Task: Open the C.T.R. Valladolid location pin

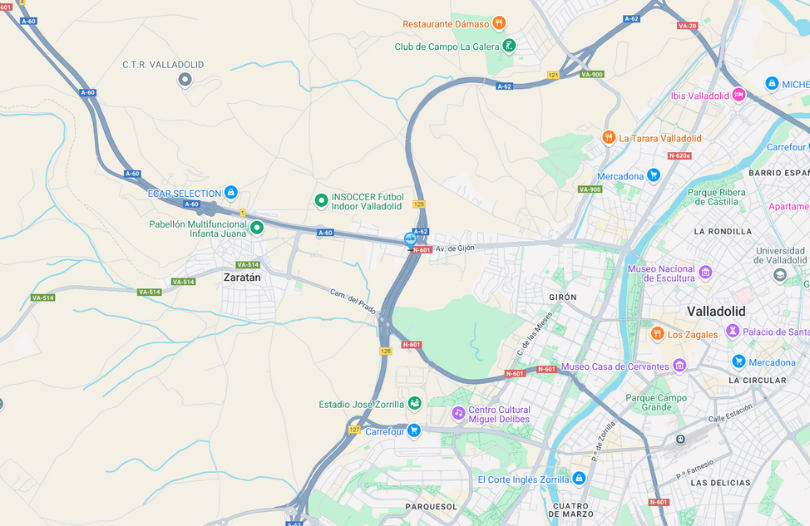Action: pyautogui.click(x=185, y=80)
